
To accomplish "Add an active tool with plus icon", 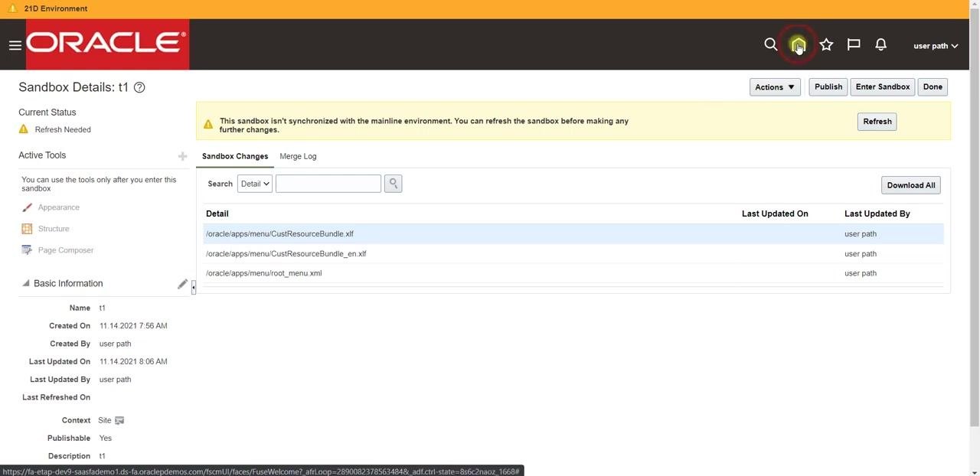I will tap(182, 156).
